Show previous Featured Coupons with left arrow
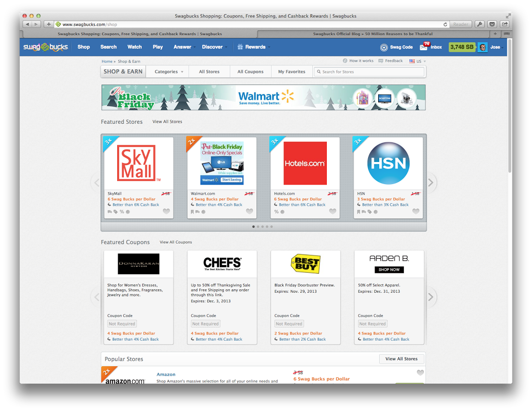This screenshot has width=532, height=411. (x=97, y=297)
